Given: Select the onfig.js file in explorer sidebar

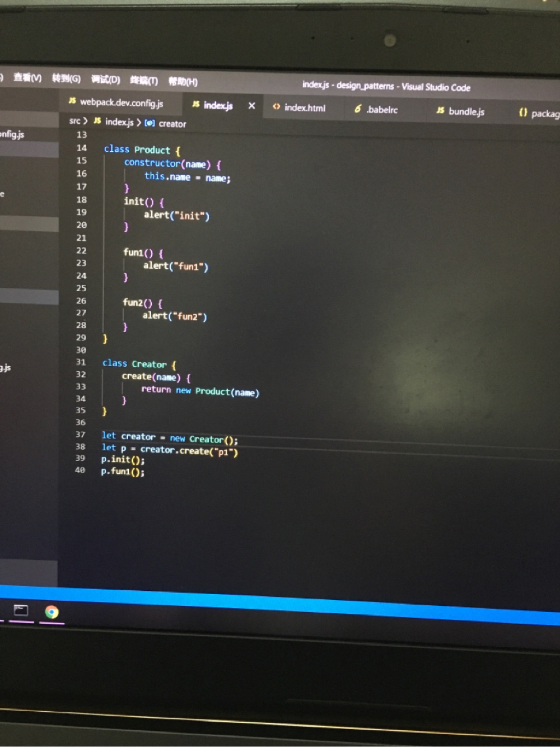Looking at the screenshot, I should pyautogui.click(x=12, y=134).
